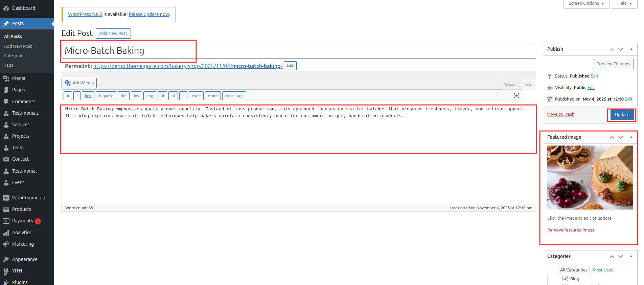This screenshot has height=285, width=644.
Task: Click the Testimonials person icon
Action: coord(6,113)
